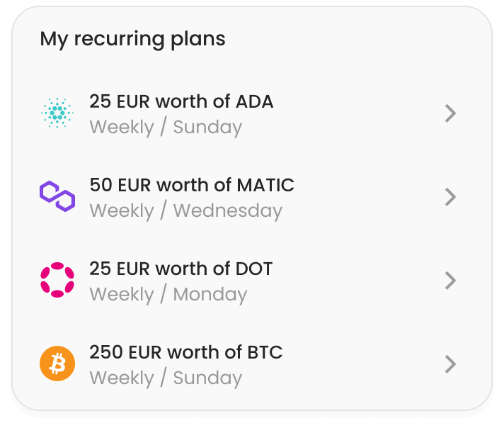Open the "50 EUR worth of MATIC" plan title

coord(192,185)
